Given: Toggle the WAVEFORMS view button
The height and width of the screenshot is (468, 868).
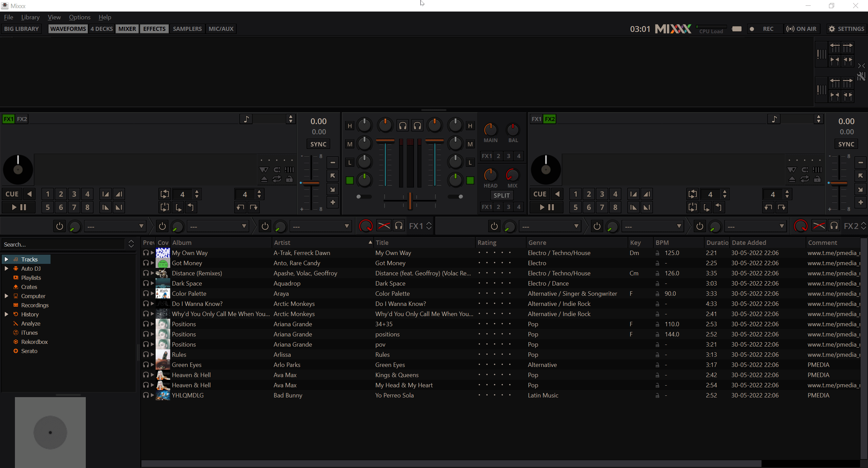Looking at the screenshot, I should [x=68, y=29].
